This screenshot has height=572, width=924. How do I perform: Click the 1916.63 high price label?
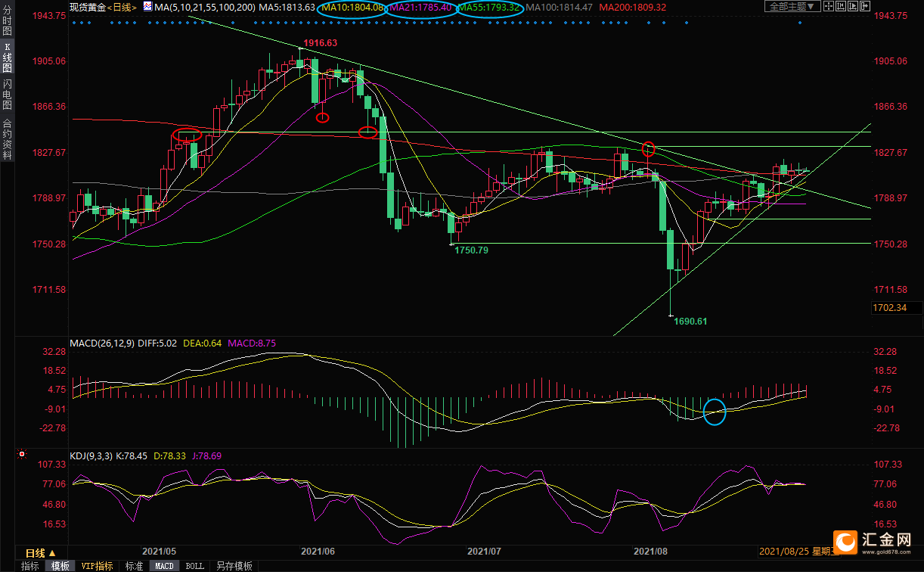[321, 43]
